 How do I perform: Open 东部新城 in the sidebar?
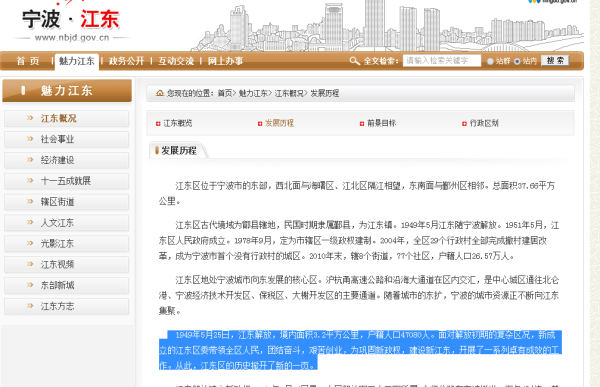tap(67, 285)
